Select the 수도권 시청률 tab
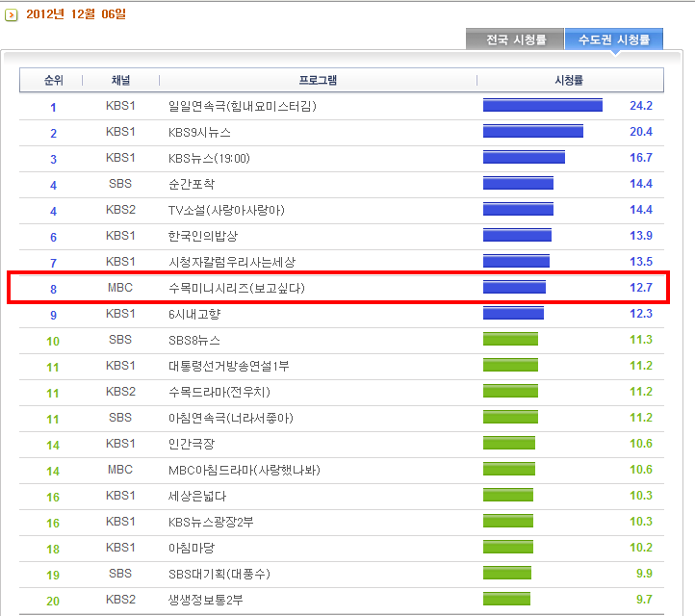Viewport: 695px width, 616px height. (614, 39)
